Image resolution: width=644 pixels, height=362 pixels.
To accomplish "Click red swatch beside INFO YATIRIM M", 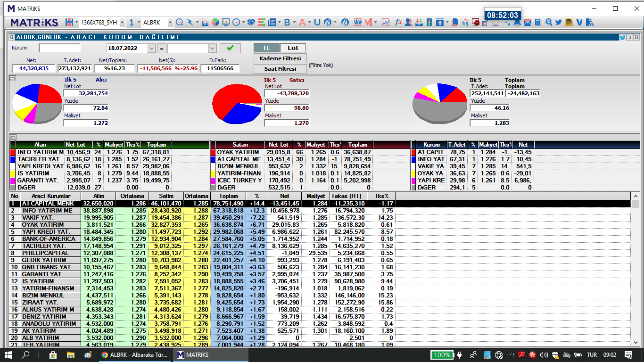I will tap(13, 153).
